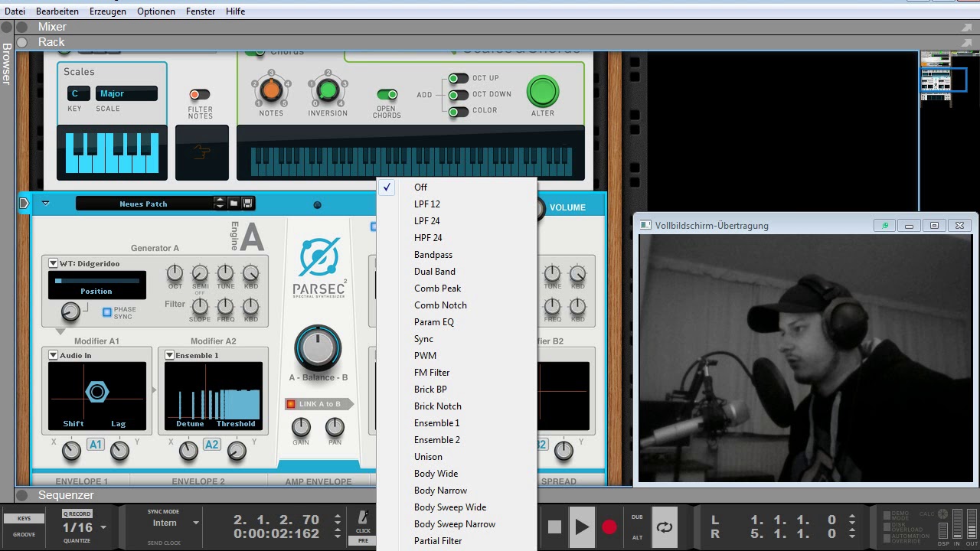The height and width of the screenshot is (551, 980).
Task: Adjust the green Inversion knob
Action: point(328,90)
